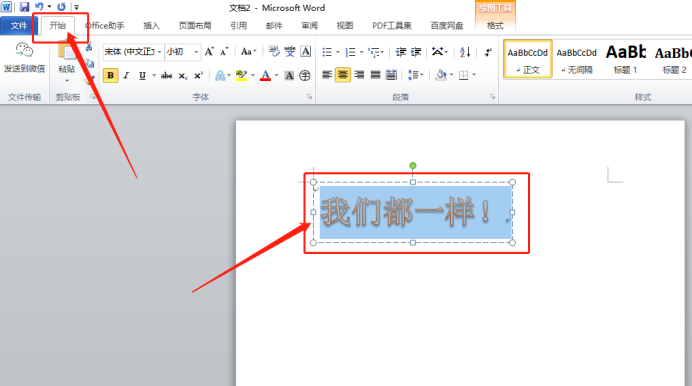Open the underline style dropdown arrow
This screenshot has height=386, width=692.
click(154, 75)
